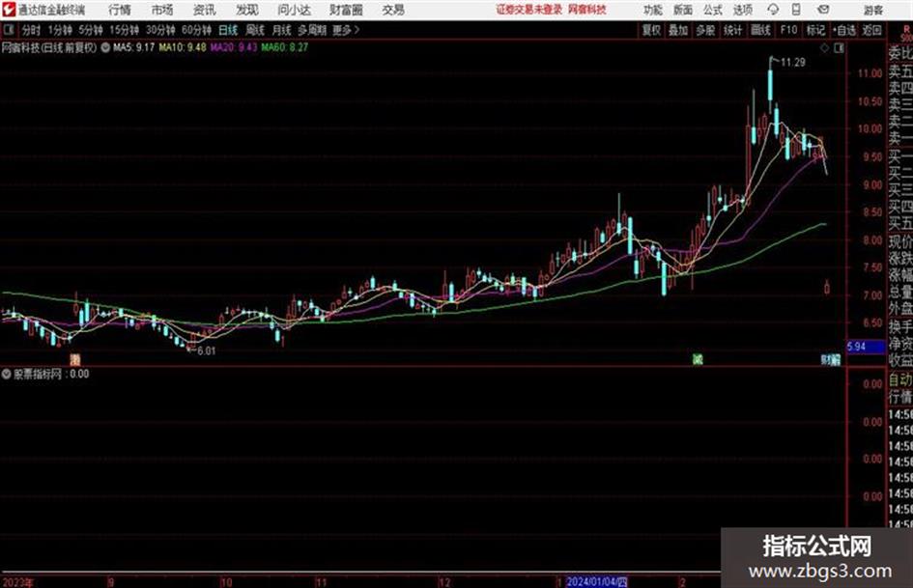Expand the 股票指标网 indicator round arrow
The width and height of the screenshot is (913, 588).
click(7, 374)
